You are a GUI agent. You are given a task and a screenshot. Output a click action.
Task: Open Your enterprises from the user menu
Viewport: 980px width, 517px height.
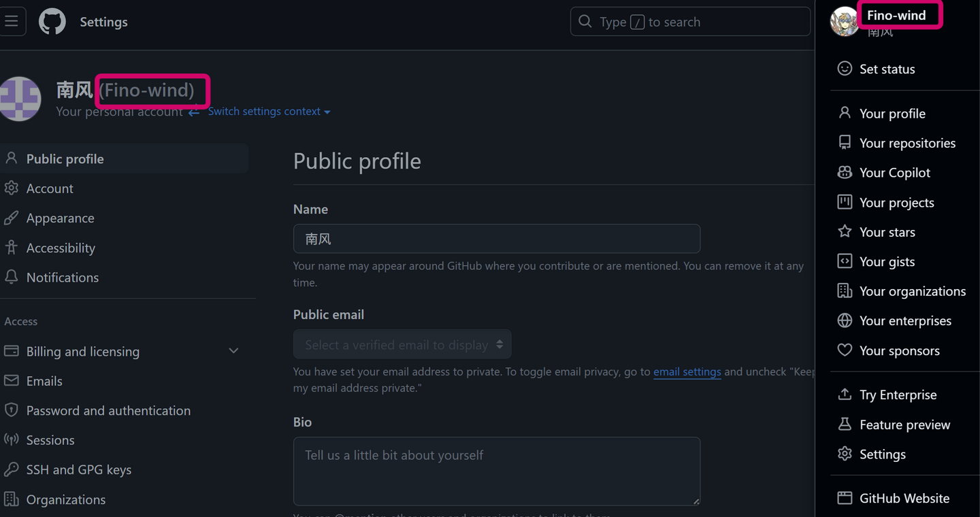(x=905, y=320)
